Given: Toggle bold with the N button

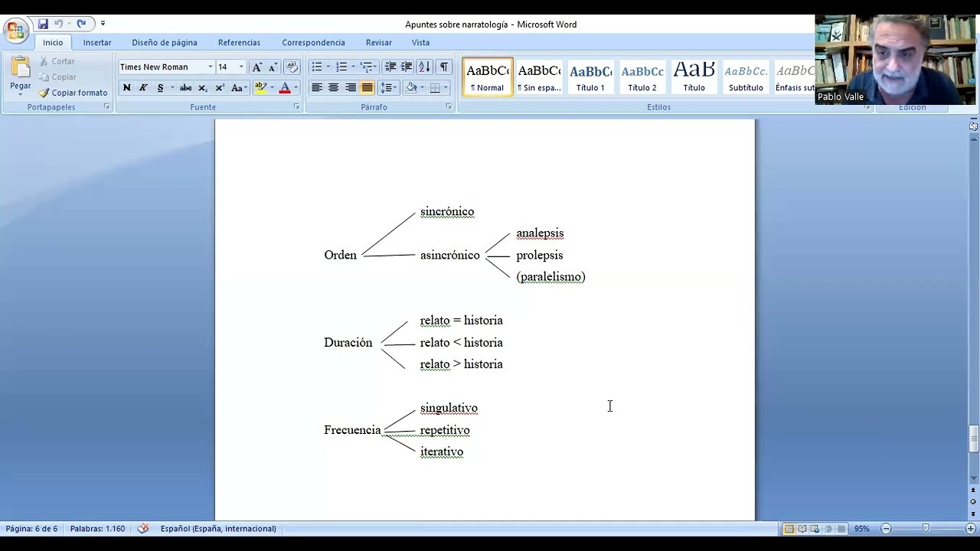Looking at the screenshot, I should pyautogui.click(x=127, y=88).
